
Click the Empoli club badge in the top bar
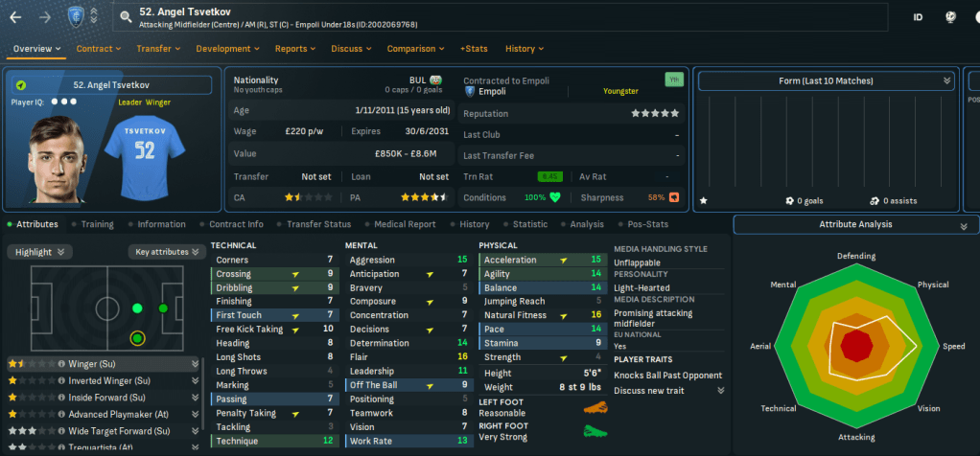coord(77,16)
